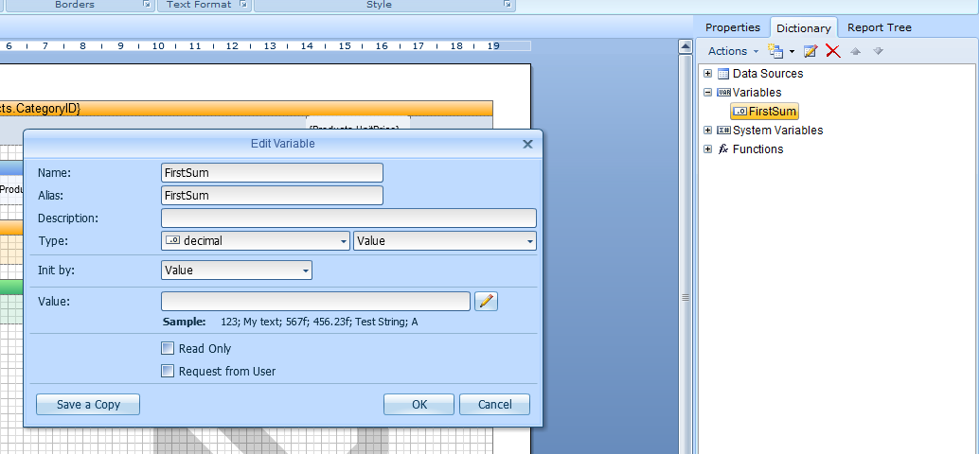Click the Name input field
Viewport: 980px width, 454px height.
click(272, 173)
